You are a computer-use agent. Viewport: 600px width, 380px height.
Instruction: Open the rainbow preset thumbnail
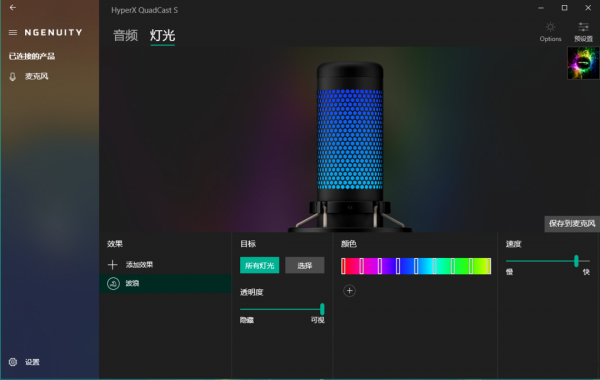pos(583,63)
